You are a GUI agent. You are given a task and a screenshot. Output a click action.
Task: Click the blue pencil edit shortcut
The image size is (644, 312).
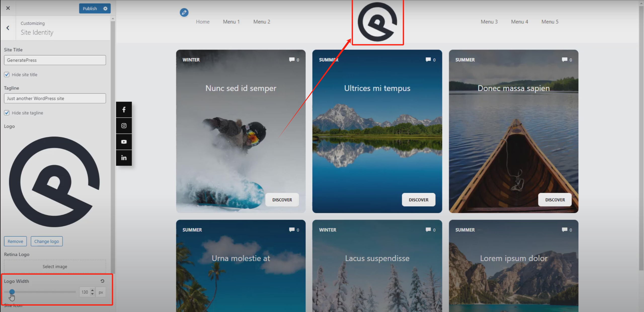[184, 12]
